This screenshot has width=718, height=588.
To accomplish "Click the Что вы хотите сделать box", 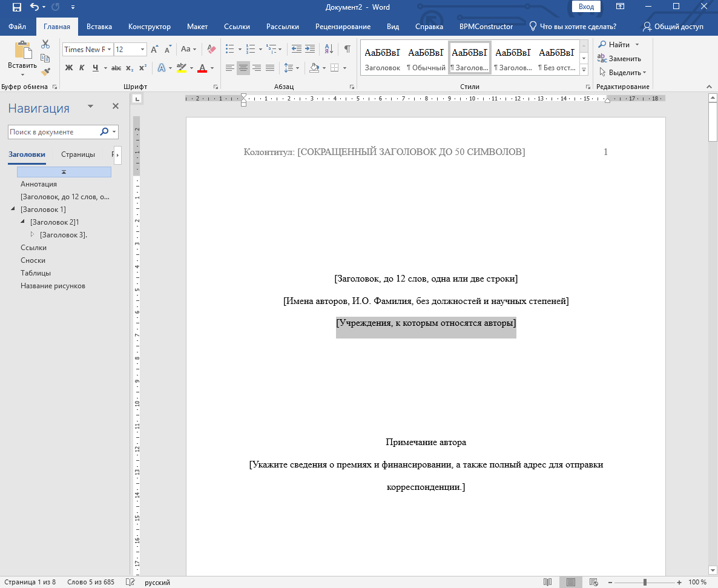I will (572, 27).
